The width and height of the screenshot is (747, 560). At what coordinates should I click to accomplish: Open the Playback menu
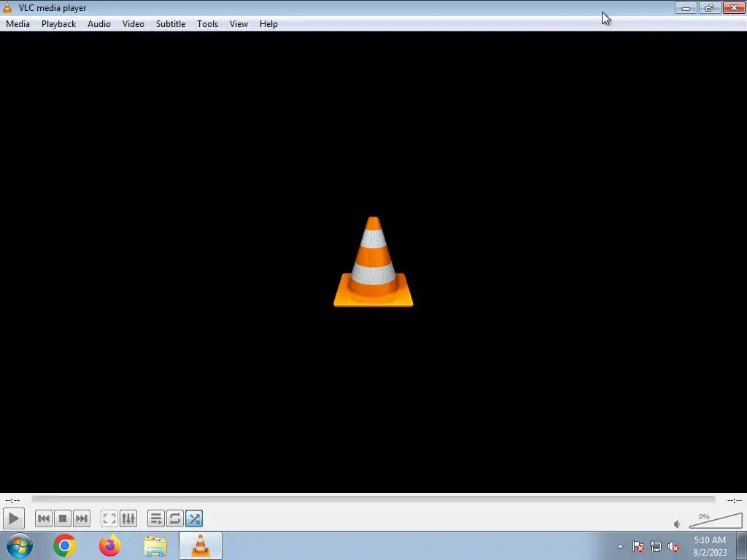(58, 24)
